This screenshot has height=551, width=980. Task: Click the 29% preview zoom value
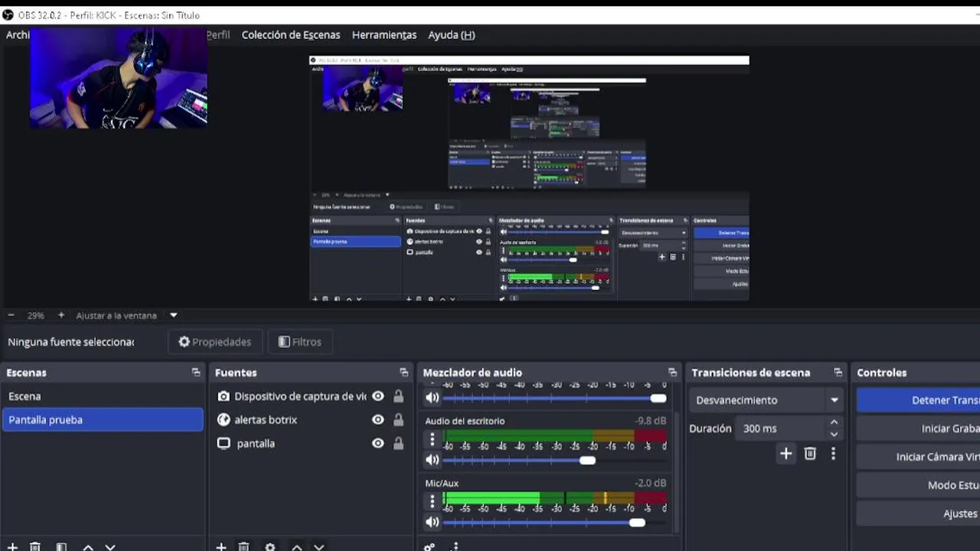tap(36, 315)
